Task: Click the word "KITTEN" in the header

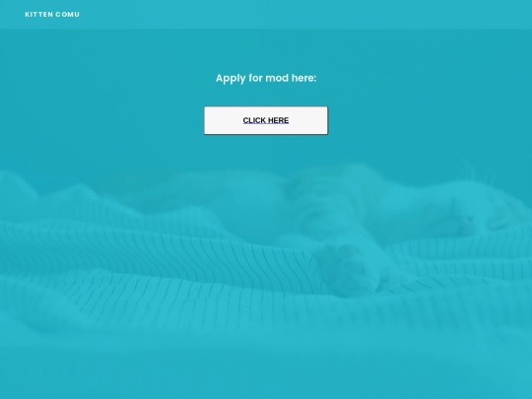Action: [x=39, y=14]
